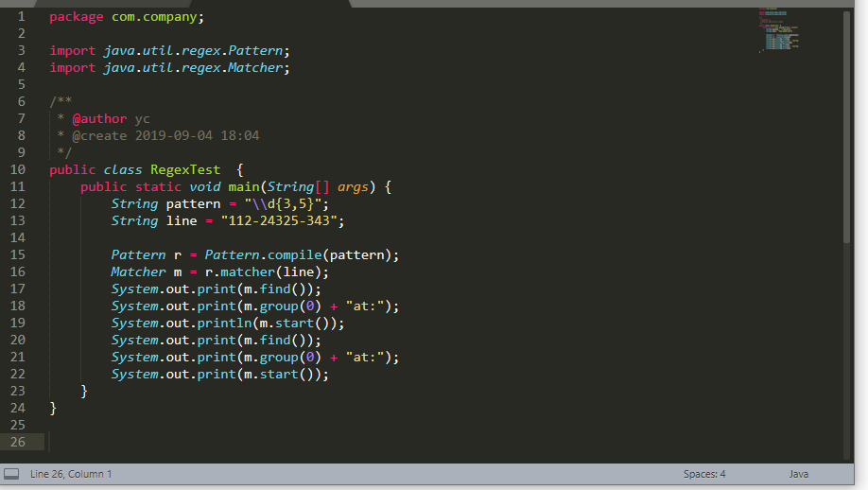The image size is (868, 490).
Task: Open the Spaces: 4 indentation menu
Action: coord(704,474)
